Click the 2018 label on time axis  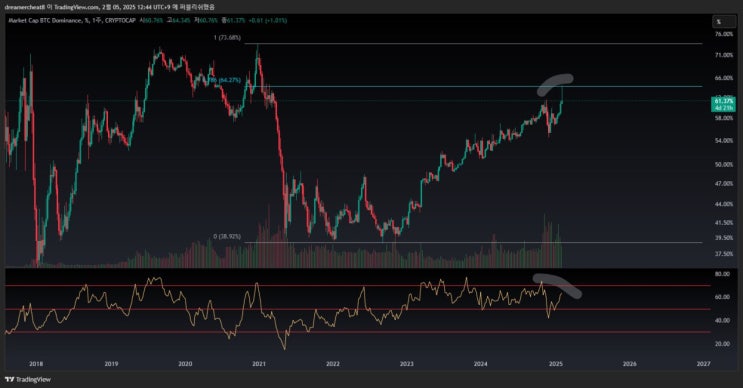point(36,364)
